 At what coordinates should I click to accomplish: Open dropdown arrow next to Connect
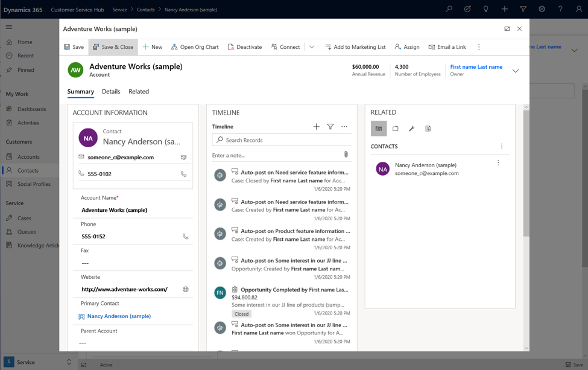click(312, 47)
